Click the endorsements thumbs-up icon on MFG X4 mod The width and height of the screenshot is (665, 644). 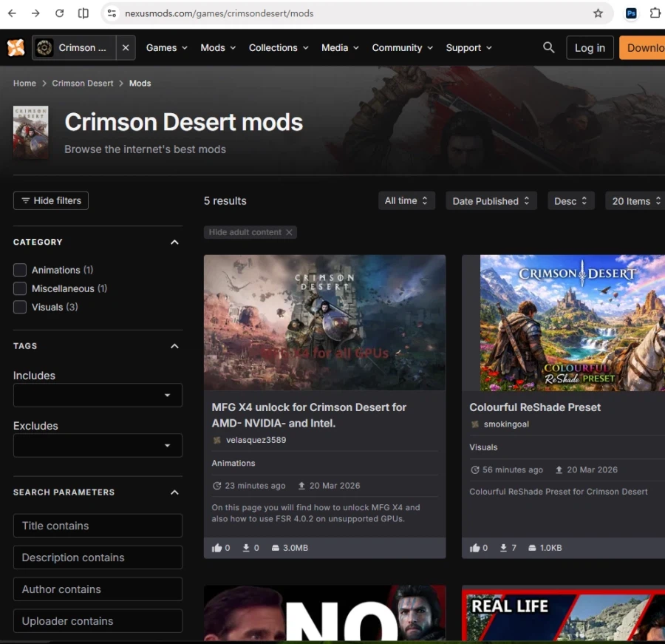[x=216, y=548]
